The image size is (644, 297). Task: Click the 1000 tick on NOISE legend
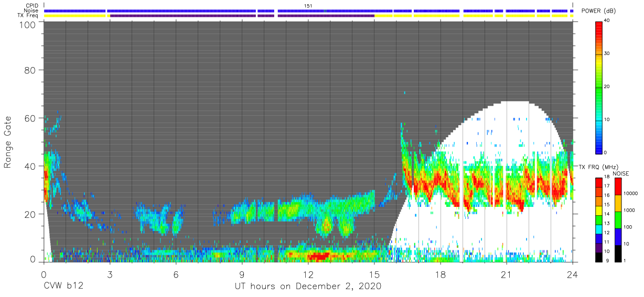(x=629, y=210)
